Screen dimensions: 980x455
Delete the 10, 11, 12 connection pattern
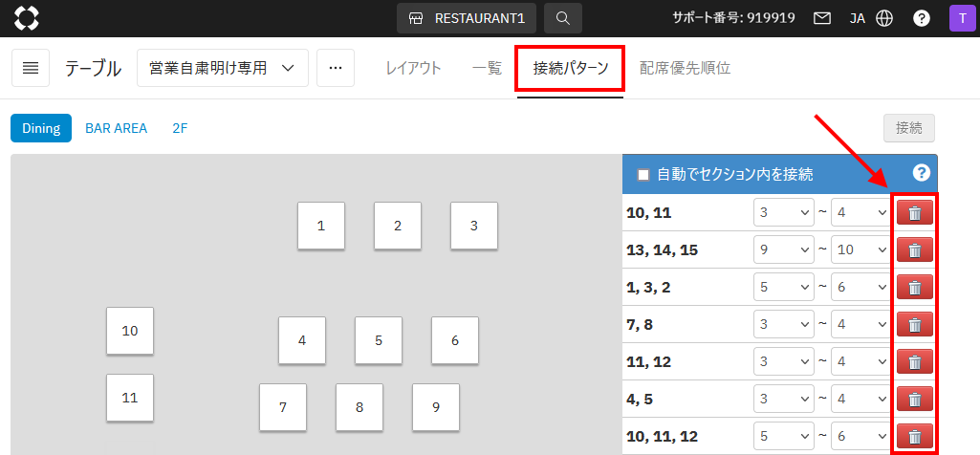click(x=915, y=436)
